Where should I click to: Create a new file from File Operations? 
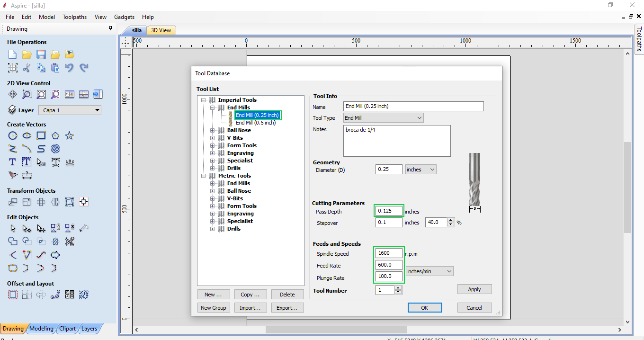(13, 54)
